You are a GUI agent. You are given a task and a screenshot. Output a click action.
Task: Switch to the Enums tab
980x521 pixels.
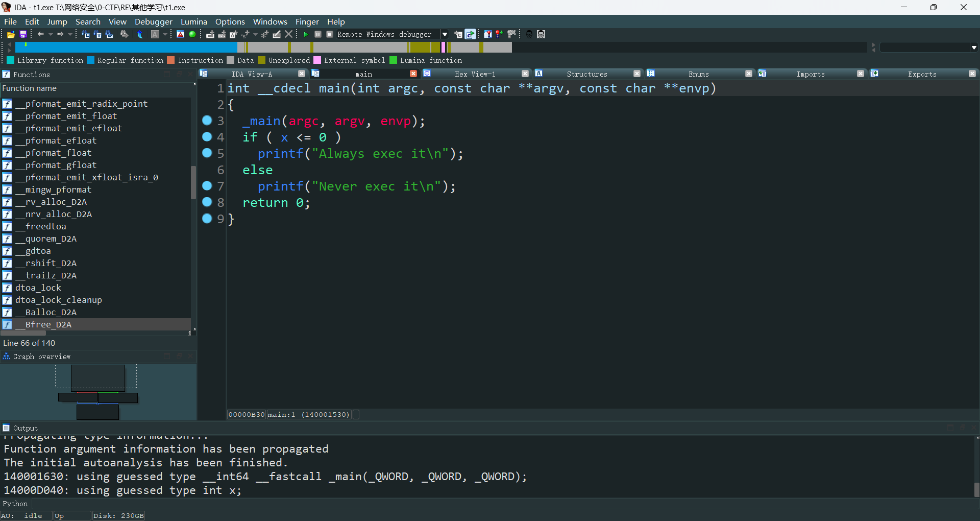pos(698,74)
